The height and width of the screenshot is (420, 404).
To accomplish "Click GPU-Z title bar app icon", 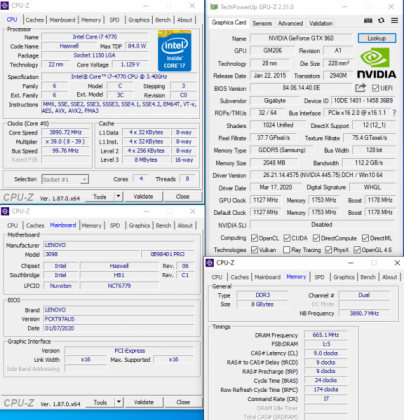I will (x=214, y=7).
